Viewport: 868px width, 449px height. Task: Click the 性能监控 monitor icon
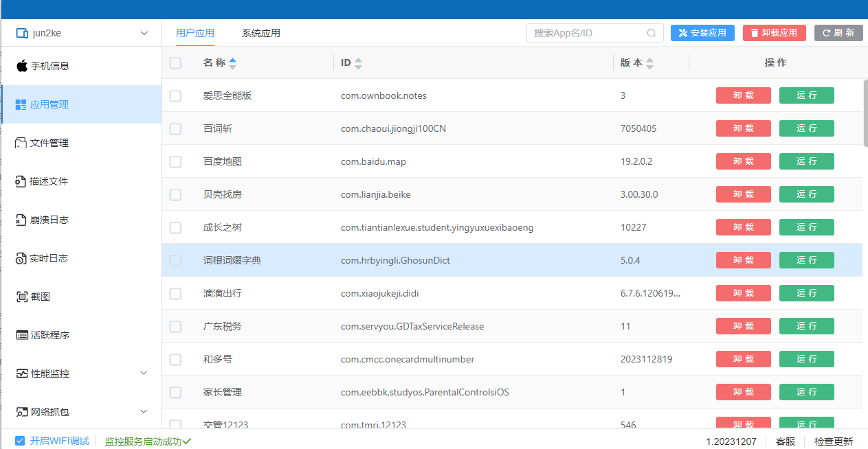[22, 373]
